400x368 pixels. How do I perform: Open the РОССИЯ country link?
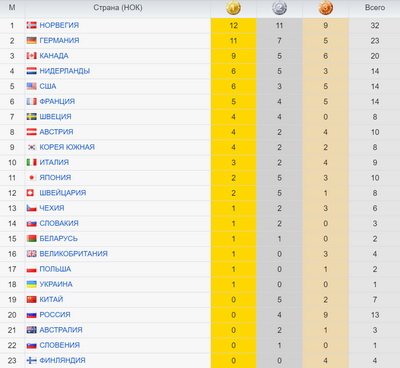click(x=55, y=315)
